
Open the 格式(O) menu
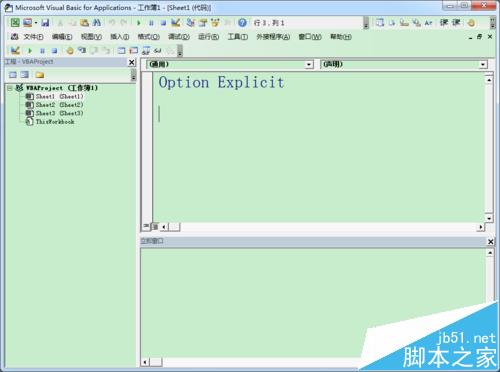[149, 37]
